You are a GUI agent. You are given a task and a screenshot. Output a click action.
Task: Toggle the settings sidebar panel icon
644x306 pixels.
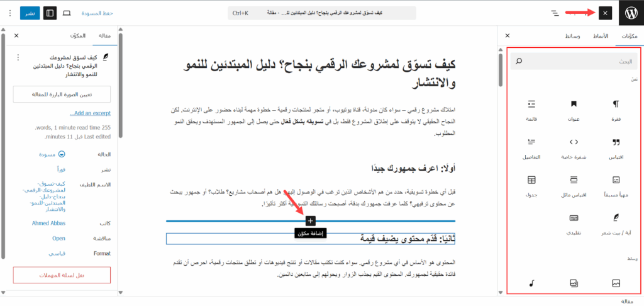50,13
